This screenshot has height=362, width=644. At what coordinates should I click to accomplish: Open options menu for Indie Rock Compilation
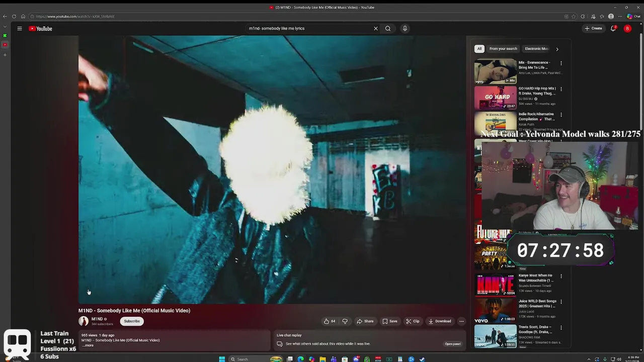pos(561,115)
